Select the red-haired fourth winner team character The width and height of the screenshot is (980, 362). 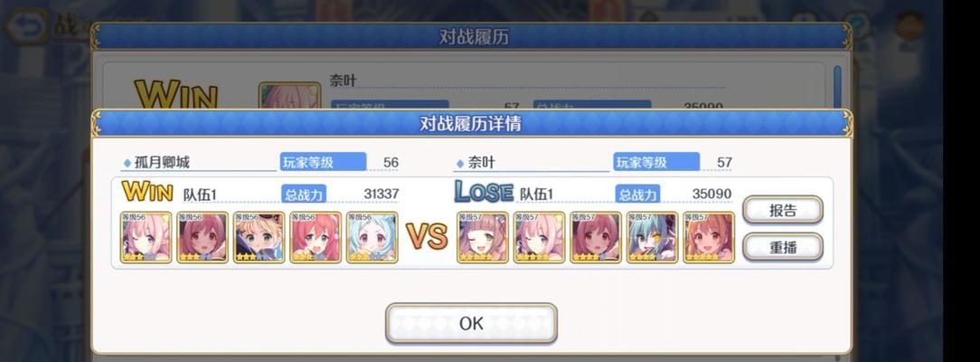[316, 237]
